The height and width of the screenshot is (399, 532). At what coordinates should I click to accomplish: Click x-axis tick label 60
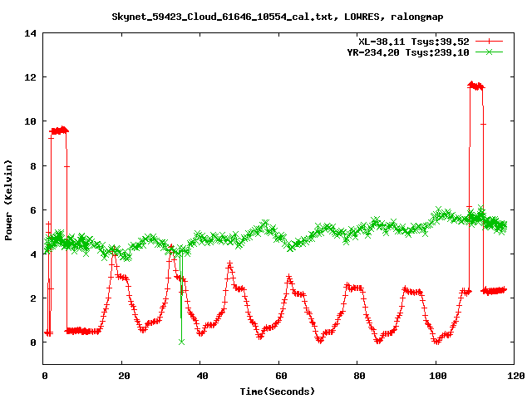pos(281,376)
